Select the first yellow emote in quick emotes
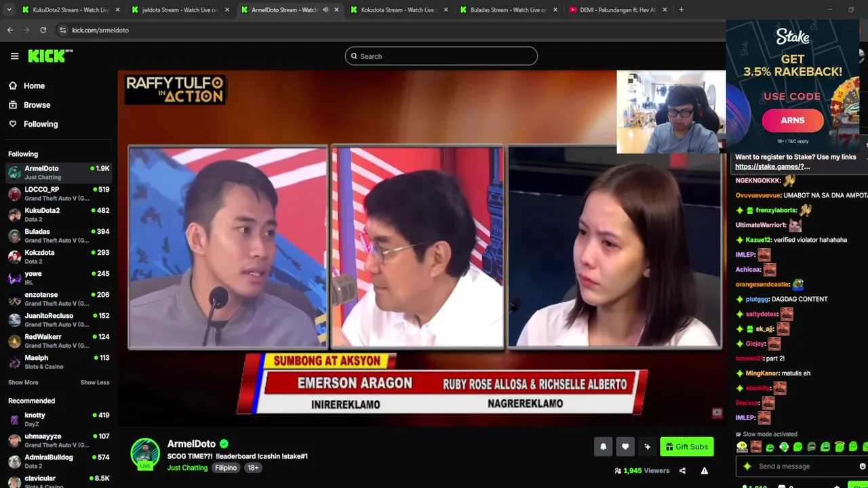The width and height of the screenshot is (868, 488). click(x=742, y=447)
